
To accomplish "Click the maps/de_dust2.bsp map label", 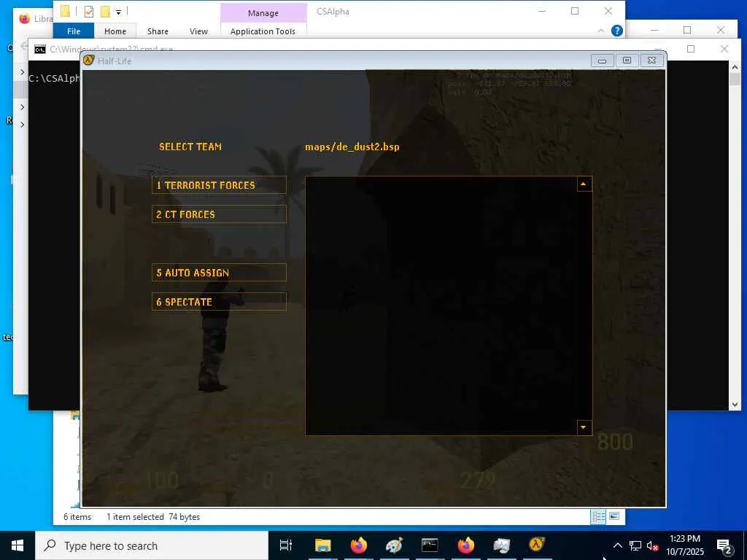I will point(352,147).
